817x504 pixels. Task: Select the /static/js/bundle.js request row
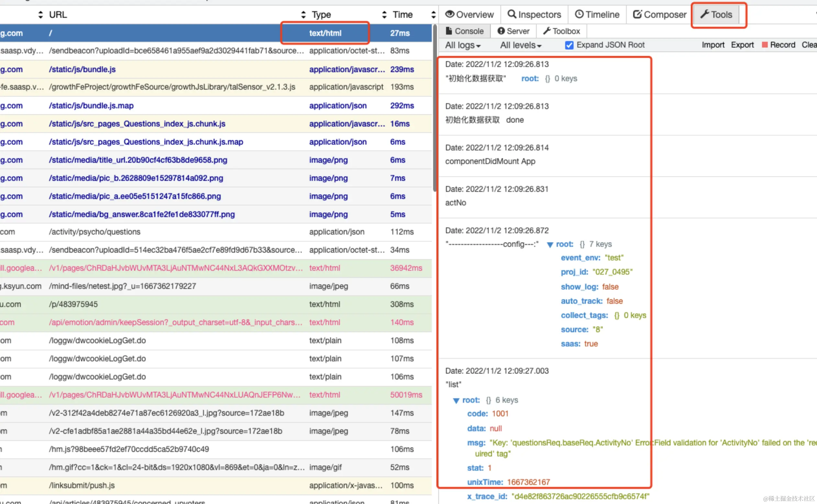[82, 69]
